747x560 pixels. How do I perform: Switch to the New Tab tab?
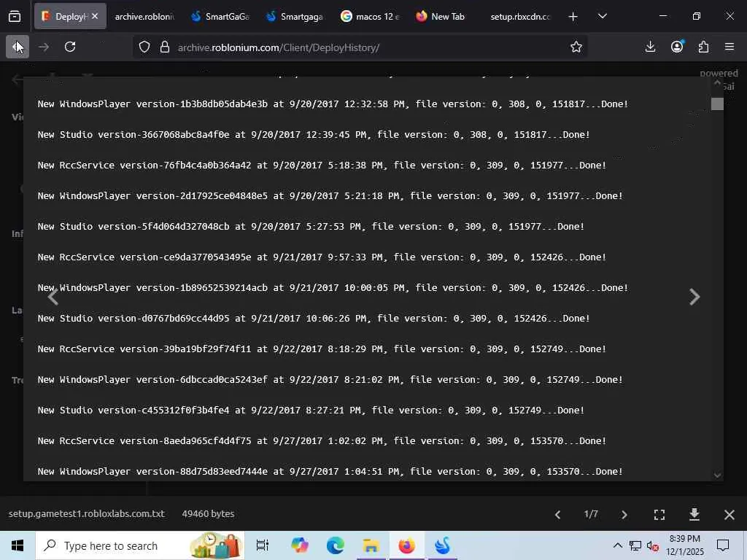tap(441, 17)
